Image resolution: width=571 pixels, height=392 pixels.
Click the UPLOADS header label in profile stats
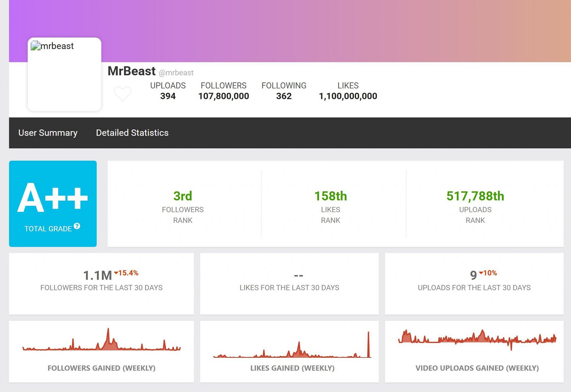click(168, 86)
